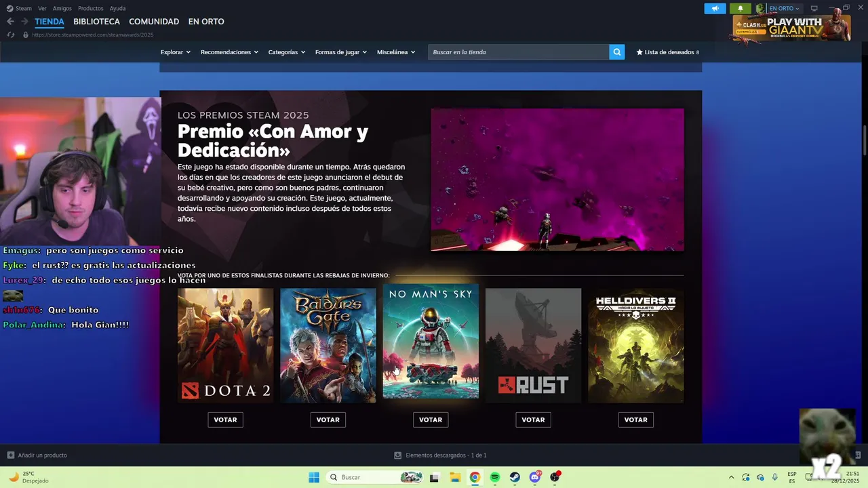Expand the Categorías dropdown
Screen dimensions: 868x488
point(286,52)
